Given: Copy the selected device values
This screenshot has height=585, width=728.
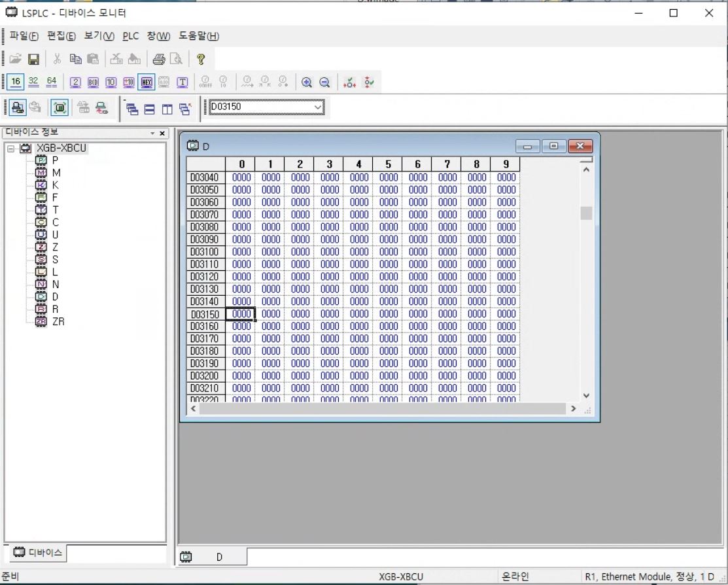Looking at the screenshot, I should tap(75, 59).
